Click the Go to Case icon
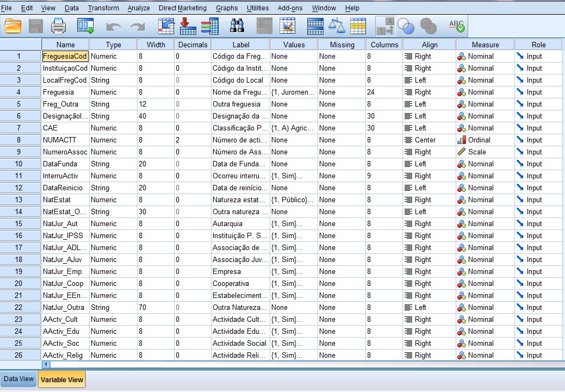This screenshot has width=565, height=392. tap(166, 26)
